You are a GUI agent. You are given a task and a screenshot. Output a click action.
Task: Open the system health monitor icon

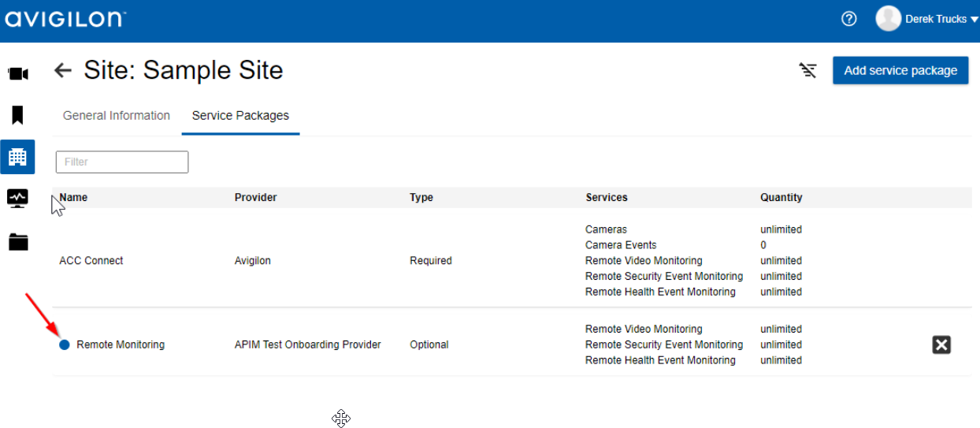(x=17, y=198)
